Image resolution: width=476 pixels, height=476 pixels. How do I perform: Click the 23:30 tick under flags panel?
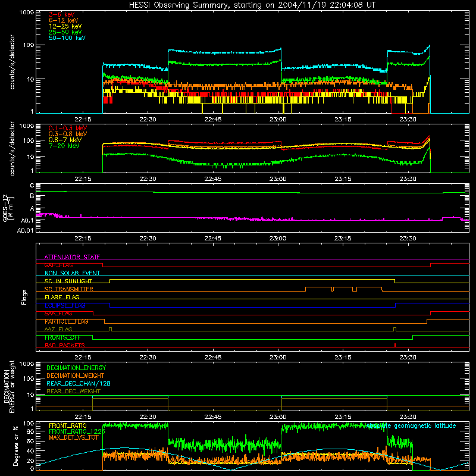pos(408,358)
